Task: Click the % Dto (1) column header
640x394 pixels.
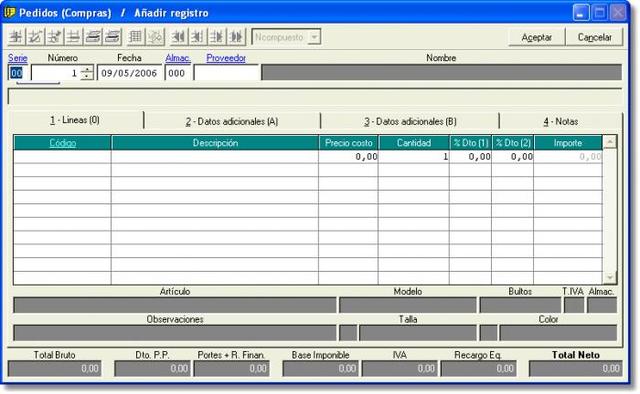Action: click(x=471, y=143)
